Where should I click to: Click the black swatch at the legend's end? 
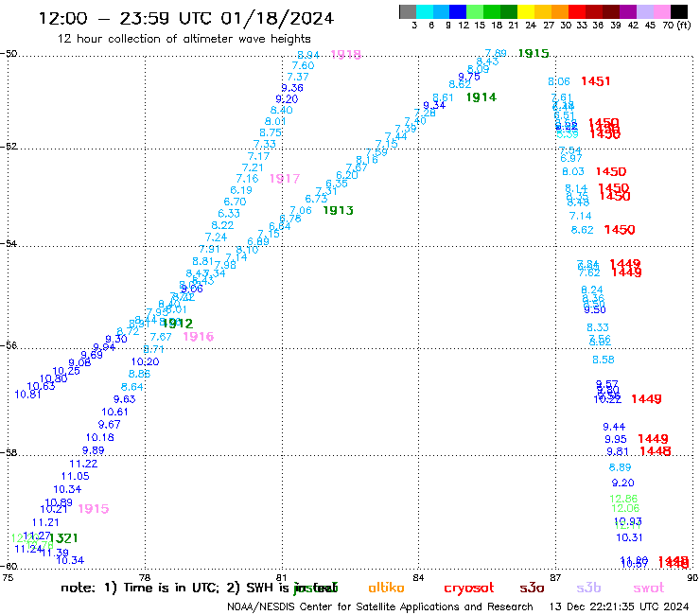pos(679,11)
